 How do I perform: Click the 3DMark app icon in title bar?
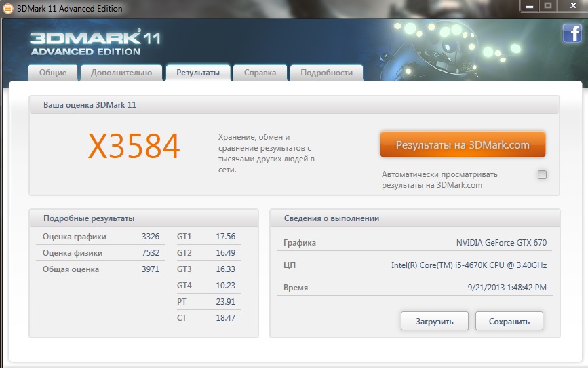click(x=7, y=8)
